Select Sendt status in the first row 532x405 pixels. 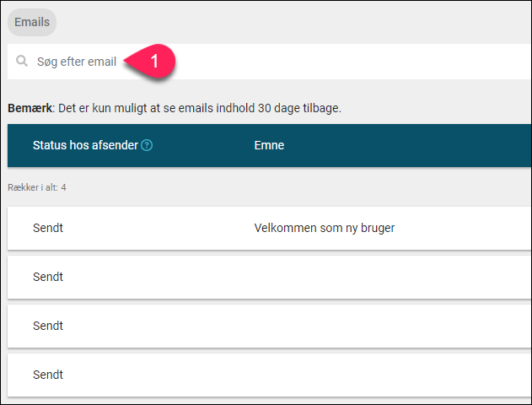48,228
